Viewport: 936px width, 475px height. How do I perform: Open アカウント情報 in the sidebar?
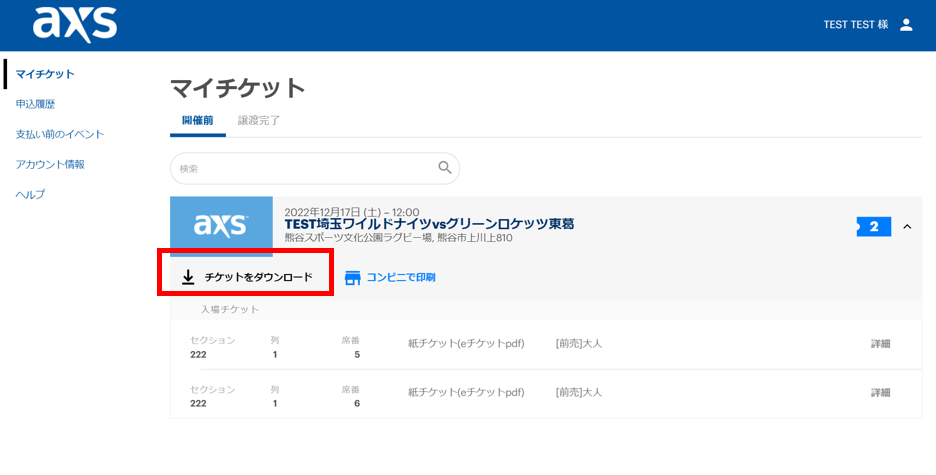[x=50, y=164]
